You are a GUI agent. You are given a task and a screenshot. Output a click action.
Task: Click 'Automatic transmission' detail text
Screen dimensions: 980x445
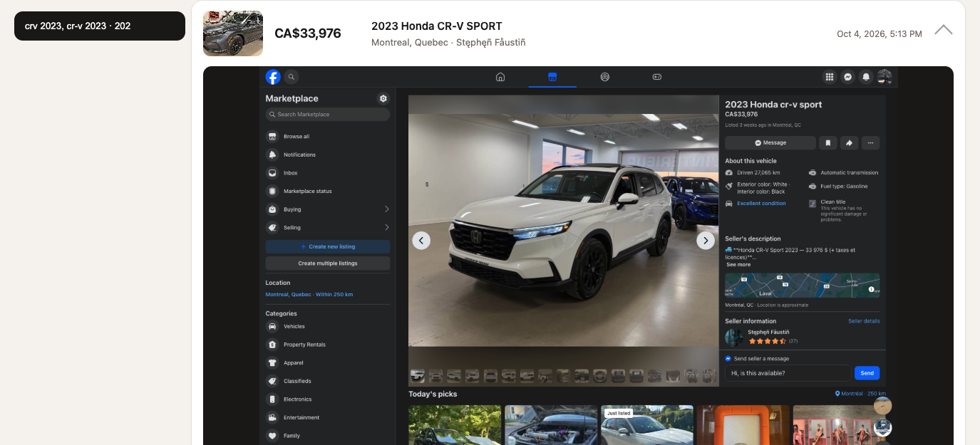[x=850, y=173]
